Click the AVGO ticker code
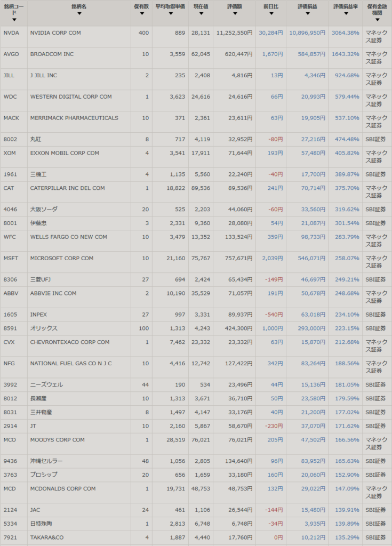The image size is (392, 546). (11, 54)
